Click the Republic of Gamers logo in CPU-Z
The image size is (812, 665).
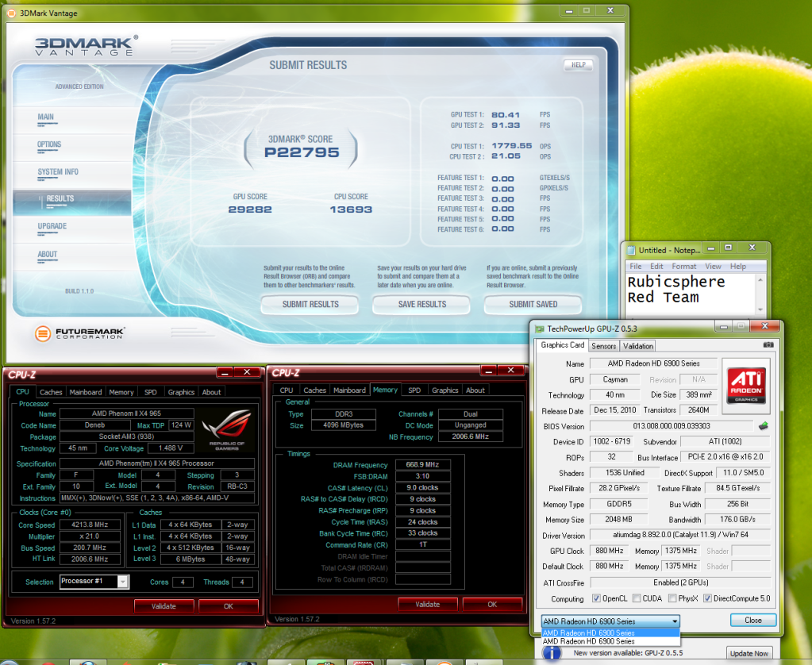[x=226, y=429]
